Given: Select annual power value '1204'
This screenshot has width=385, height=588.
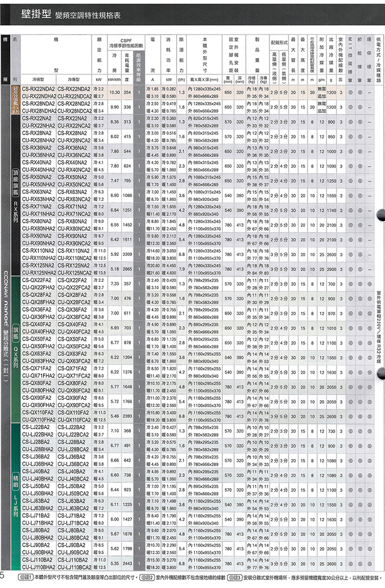Looking at the screenshot, I should click(127, 357).
